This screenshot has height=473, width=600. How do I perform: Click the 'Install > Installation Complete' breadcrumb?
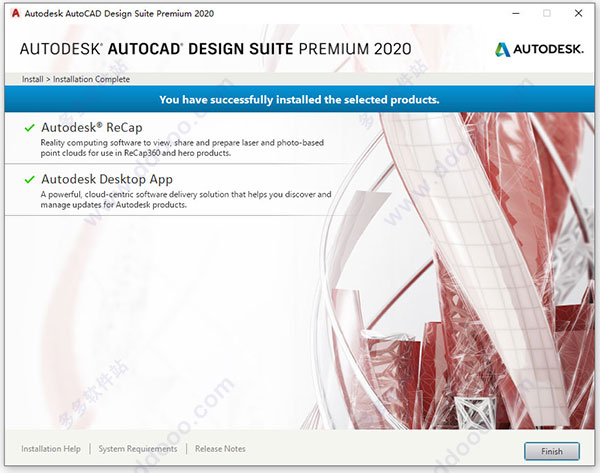click(x=76, y=79)
